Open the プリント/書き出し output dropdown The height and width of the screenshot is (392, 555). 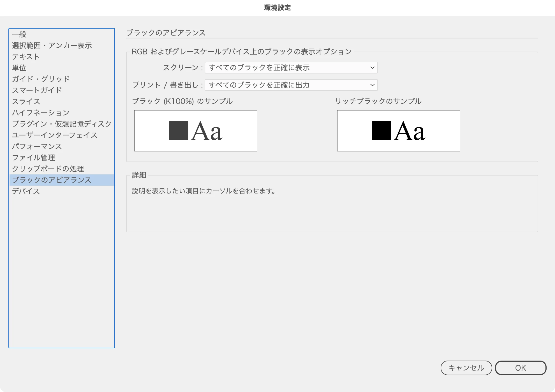click(x=291, y=85)
